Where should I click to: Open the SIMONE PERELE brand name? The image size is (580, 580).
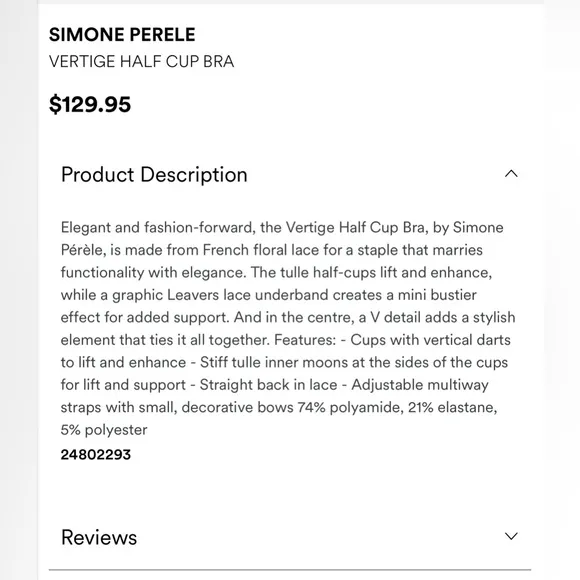tap(122, 35)
